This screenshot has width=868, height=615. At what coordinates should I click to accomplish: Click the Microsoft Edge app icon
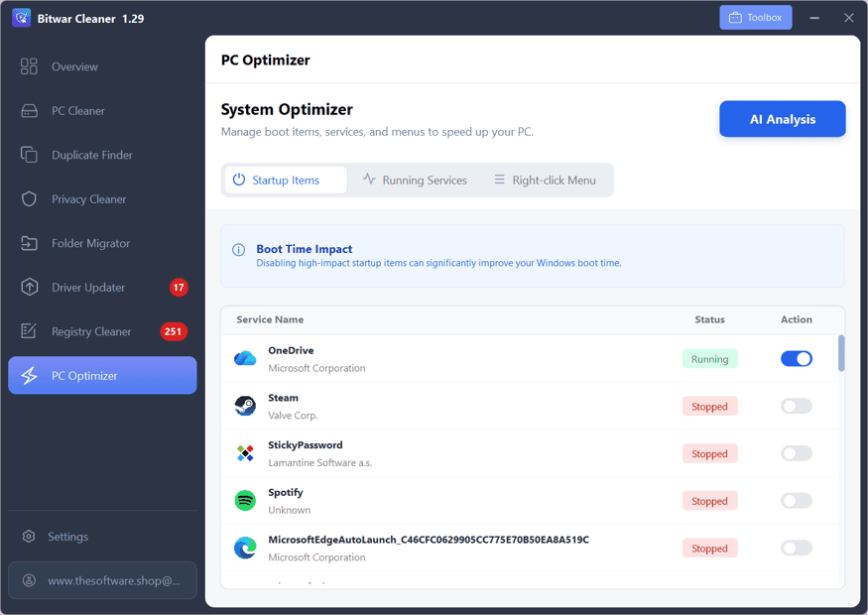coord(245,548)
